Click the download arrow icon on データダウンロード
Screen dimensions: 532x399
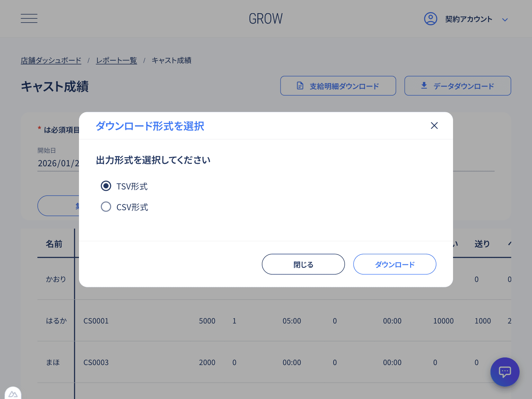[x=423, y=85]
